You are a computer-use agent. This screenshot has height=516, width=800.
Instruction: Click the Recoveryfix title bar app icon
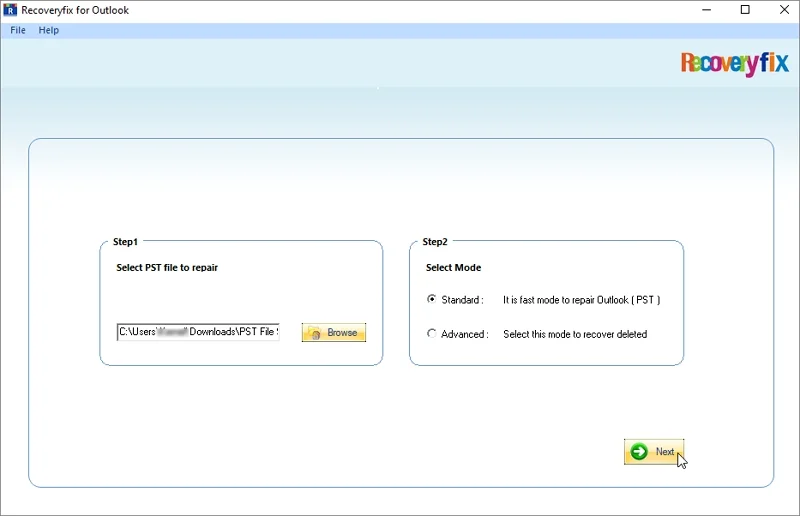pos(10,10)
